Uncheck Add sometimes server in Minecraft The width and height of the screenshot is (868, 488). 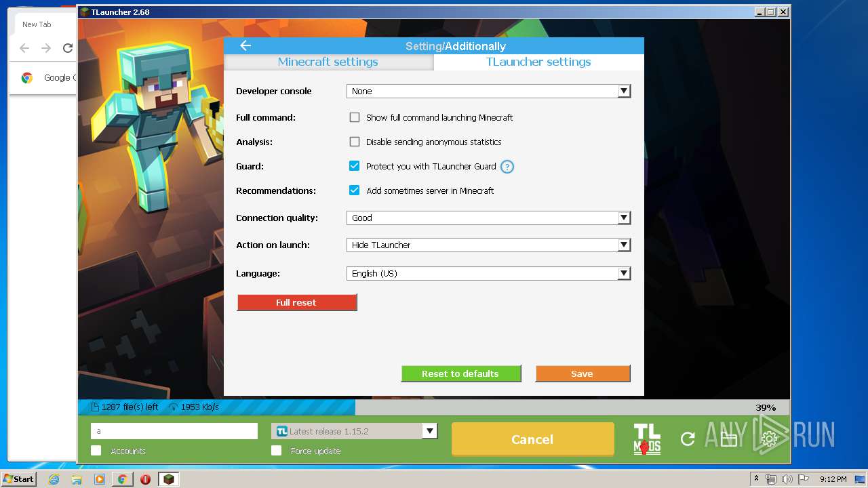pyautogui.click(x=355, y=190)
